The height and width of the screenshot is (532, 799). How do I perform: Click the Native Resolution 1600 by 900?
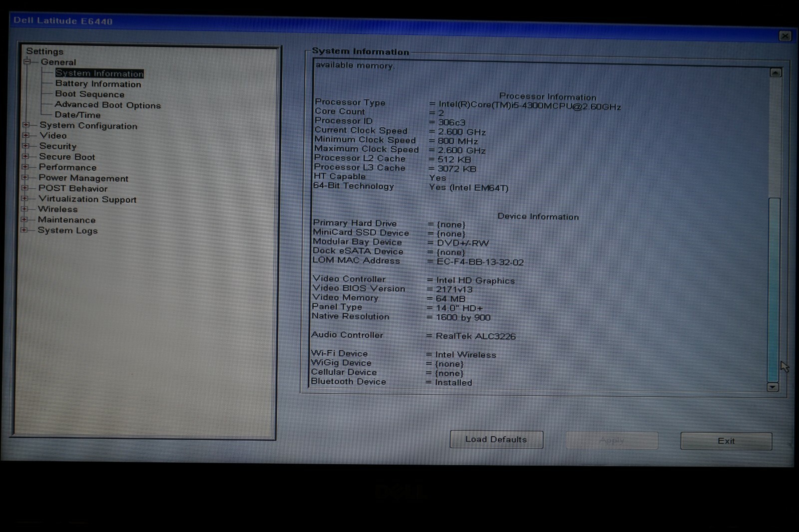(x=463, y=317)
